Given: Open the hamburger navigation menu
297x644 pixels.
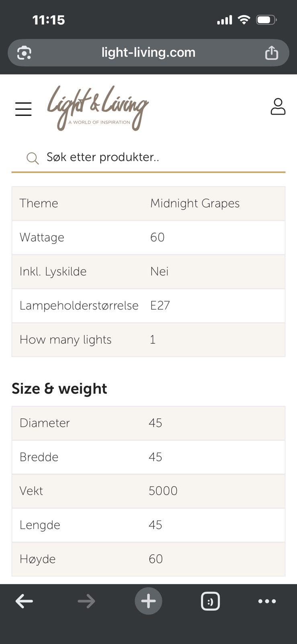Looking at the screenshot, I should [23, 109].
